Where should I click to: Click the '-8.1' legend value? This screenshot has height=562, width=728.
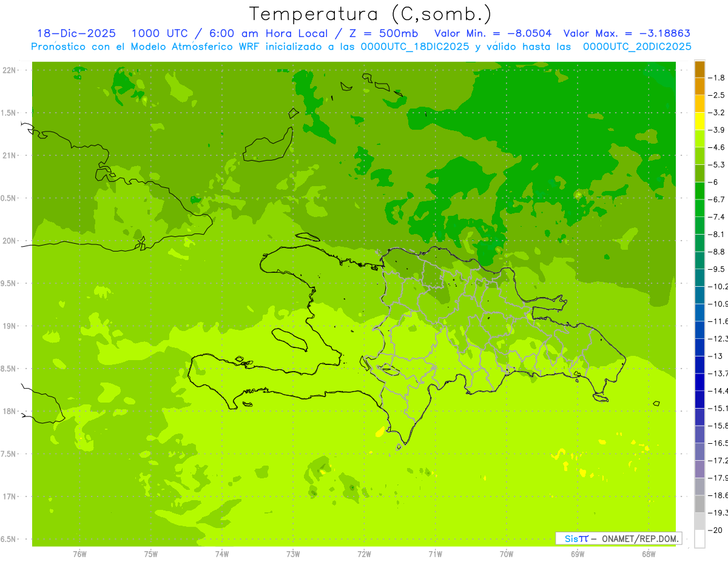pyautogui.click(x=718, y=234)
